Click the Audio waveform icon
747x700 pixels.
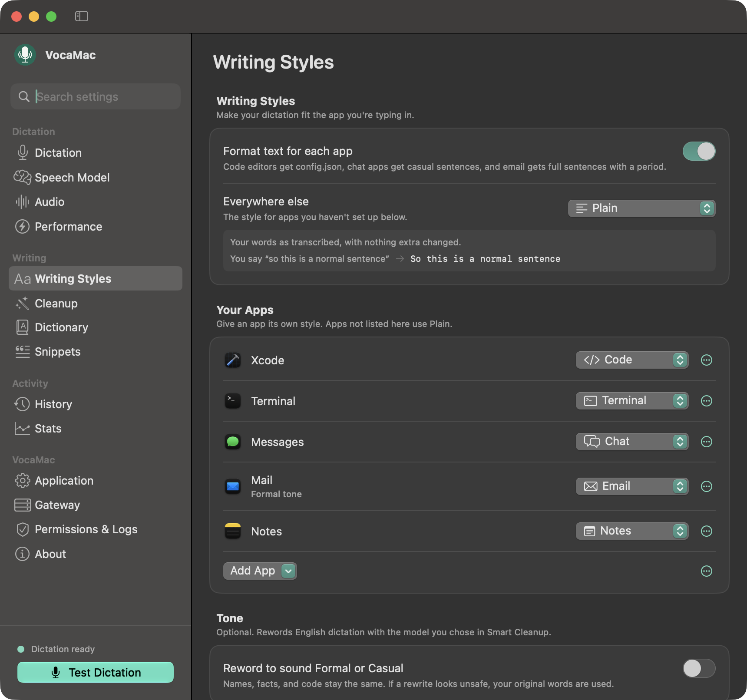(x=23, y=202)
